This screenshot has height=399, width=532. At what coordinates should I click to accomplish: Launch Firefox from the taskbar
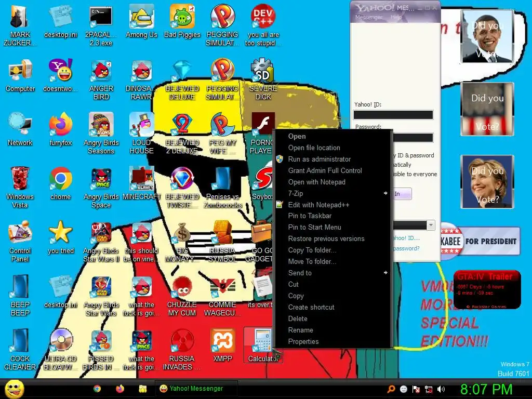120,389
